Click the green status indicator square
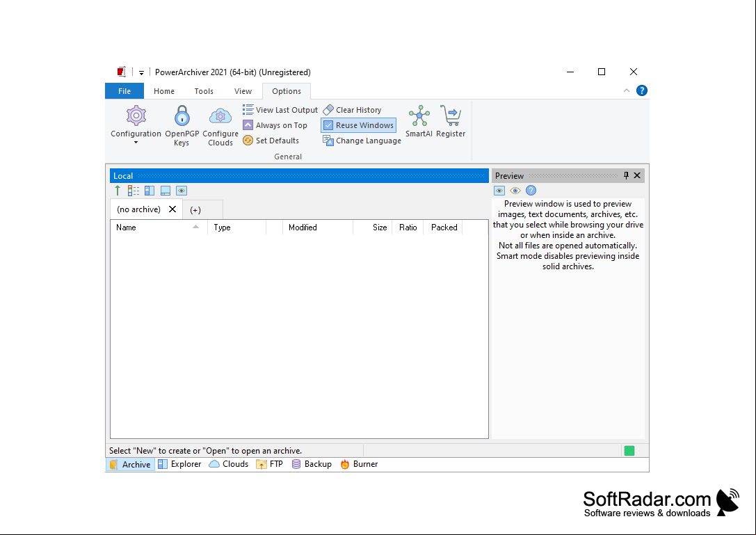Screen dimensions: 756x535 coord(629,451)
